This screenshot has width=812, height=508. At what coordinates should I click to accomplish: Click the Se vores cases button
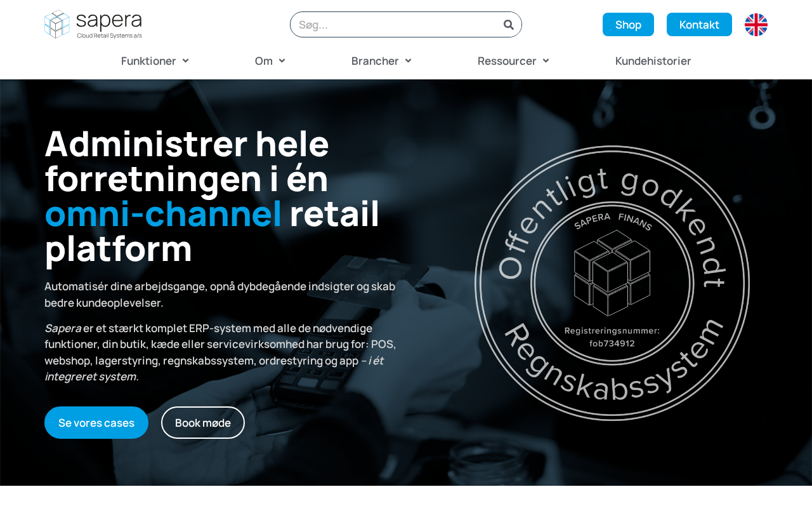pos(96,422)
